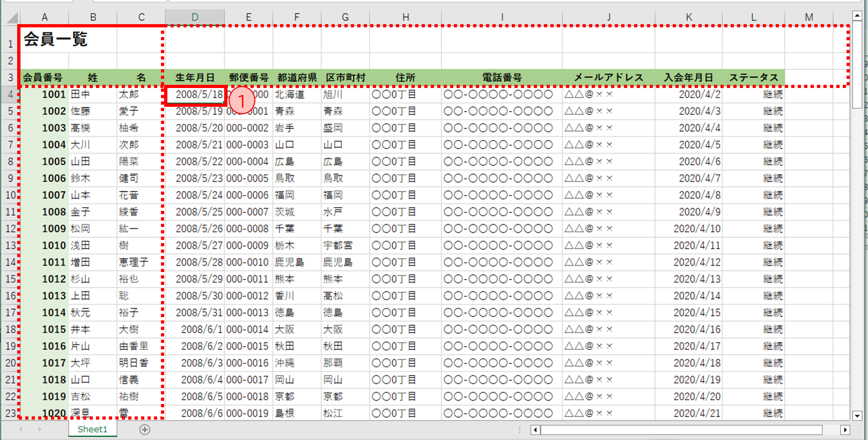Click the メールアドレス header cell
This screenshot has width=868, height=440.
tap(609, 77)
